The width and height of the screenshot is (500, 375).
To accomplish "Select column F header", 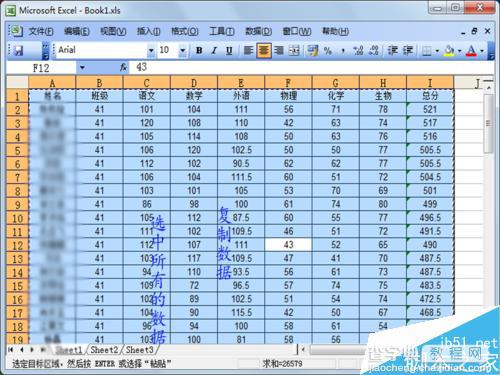I will point(288,83).
